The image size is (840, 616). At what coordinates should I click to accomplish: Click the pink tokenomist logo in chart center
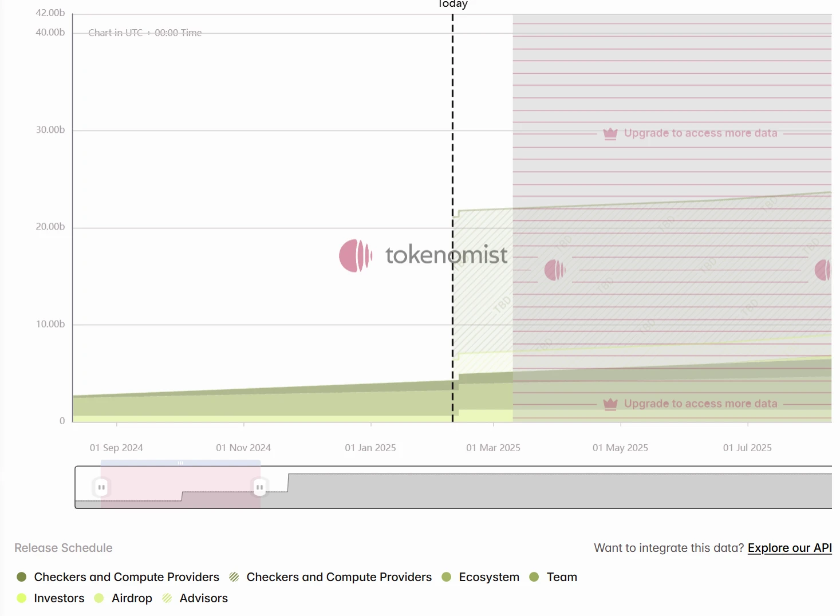tap(356, 255)
